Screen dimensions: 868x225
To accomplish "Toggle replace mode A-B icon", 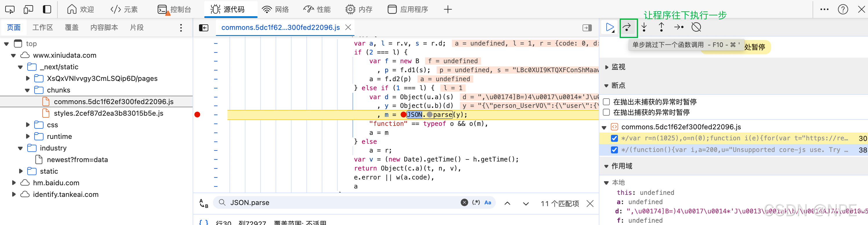I will click(204, 203).
